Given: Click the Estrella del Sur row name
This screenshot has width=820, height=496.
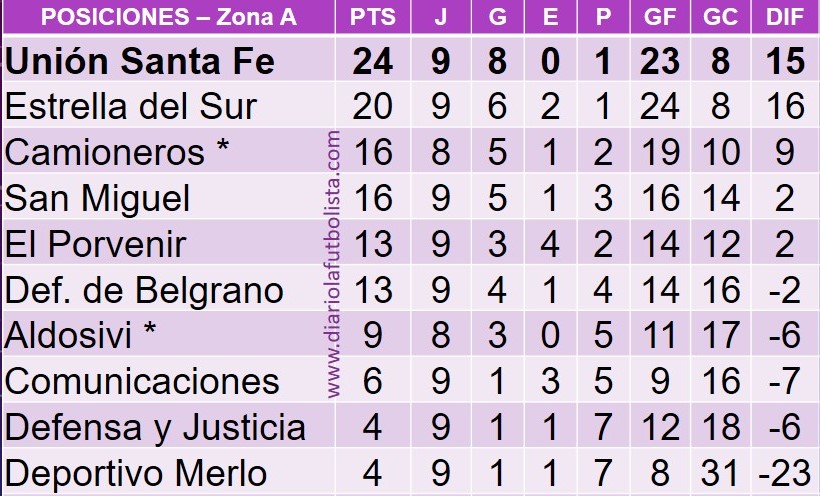Looking at the screenshot, I should pos(131,106).
